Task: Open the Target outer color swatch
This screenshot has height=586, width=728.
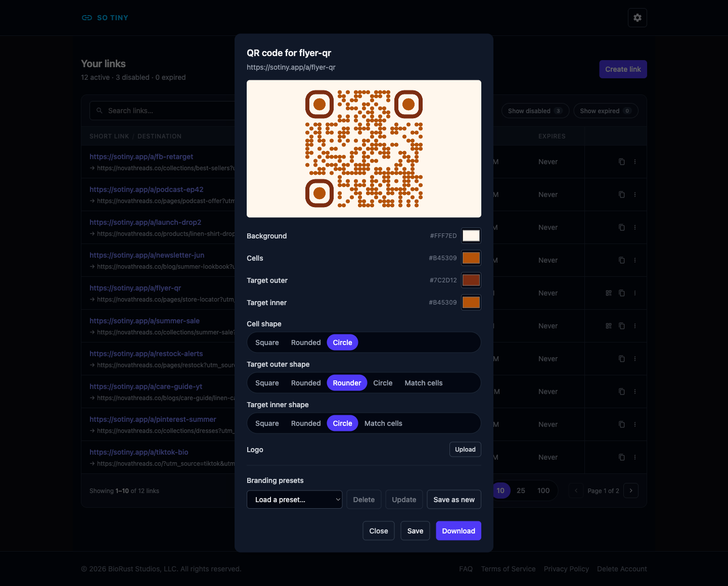Action: [x=471, y=280]
